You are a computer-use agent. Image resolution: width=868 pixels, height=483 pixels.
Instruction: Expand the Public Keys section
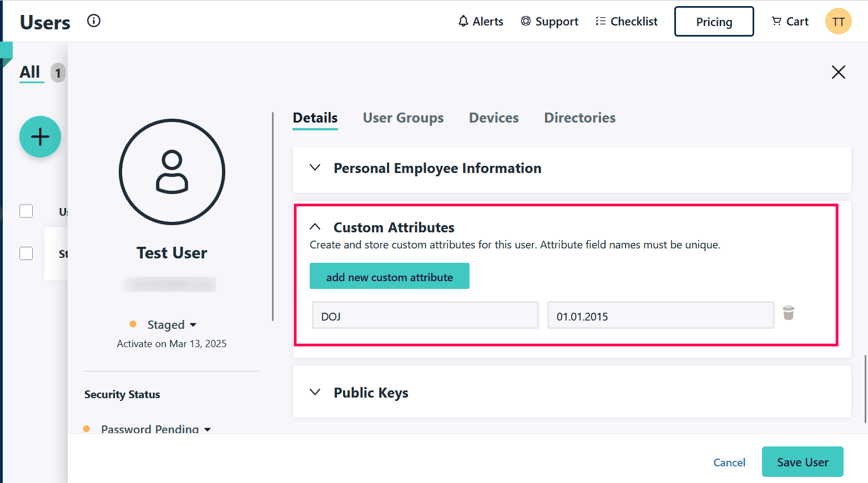coord(315,393)
